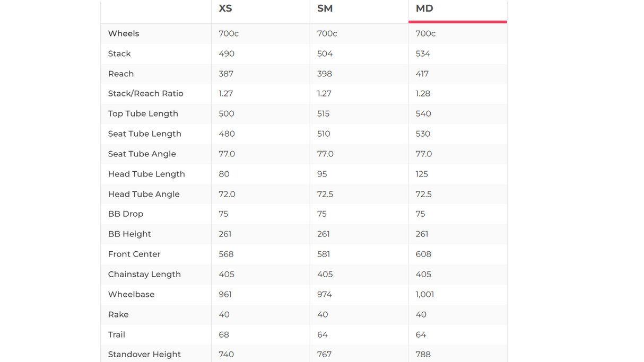Click the Standover Height row label

[144, 354]
